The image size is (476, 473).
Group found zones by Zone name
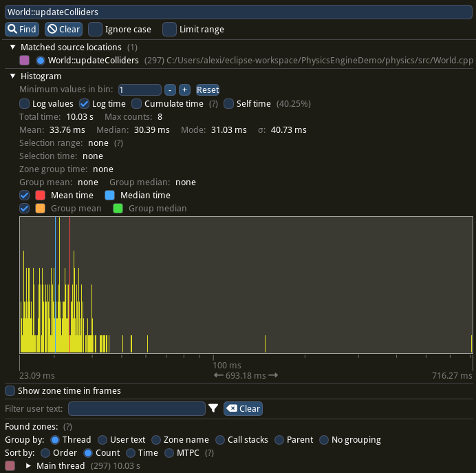pyautogui.click(x=156, y=440)
